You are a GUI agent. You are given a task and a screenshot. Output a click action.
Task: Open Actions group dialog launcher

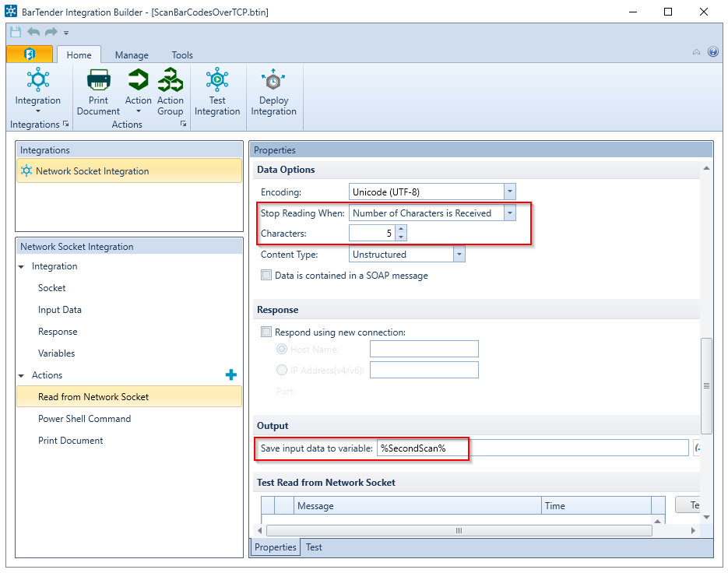184,124
